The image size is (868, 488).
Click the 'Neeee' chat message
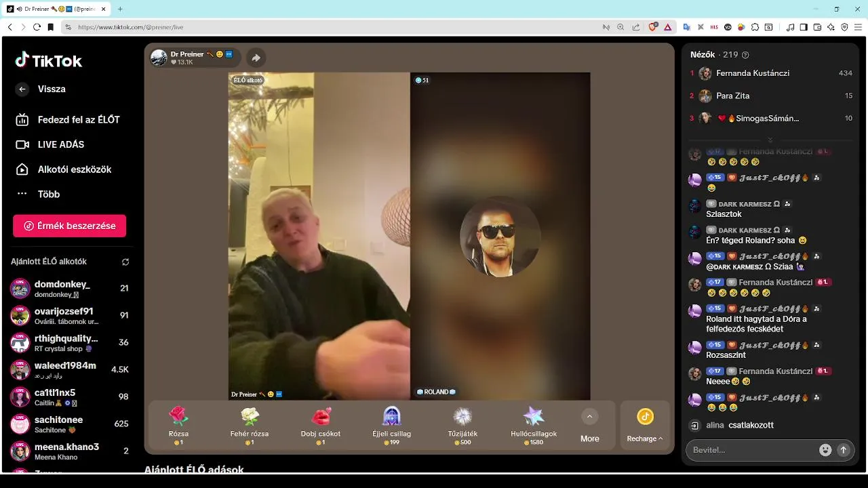(x=728, y=382)
